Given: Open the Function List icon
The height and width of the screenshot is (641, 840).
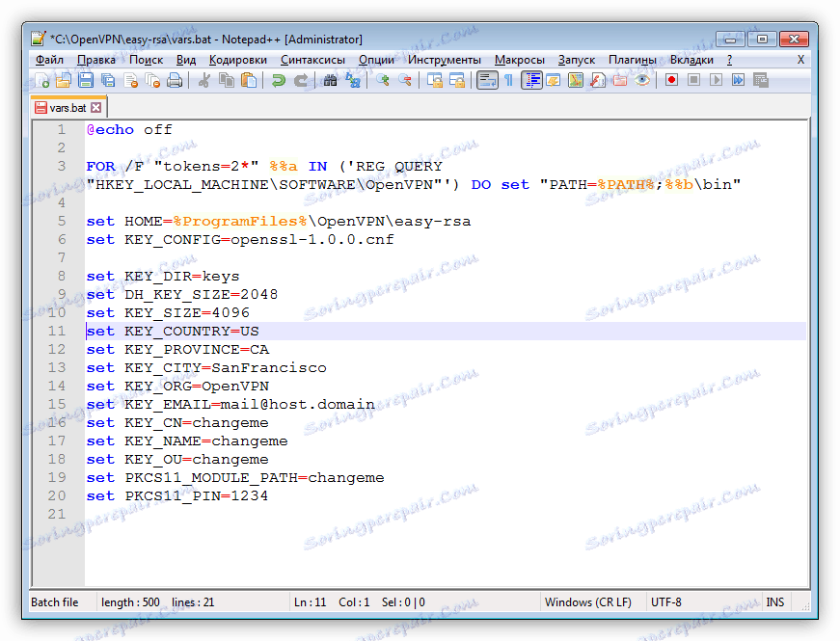Looking at the screenshot, I should point(597,80).
